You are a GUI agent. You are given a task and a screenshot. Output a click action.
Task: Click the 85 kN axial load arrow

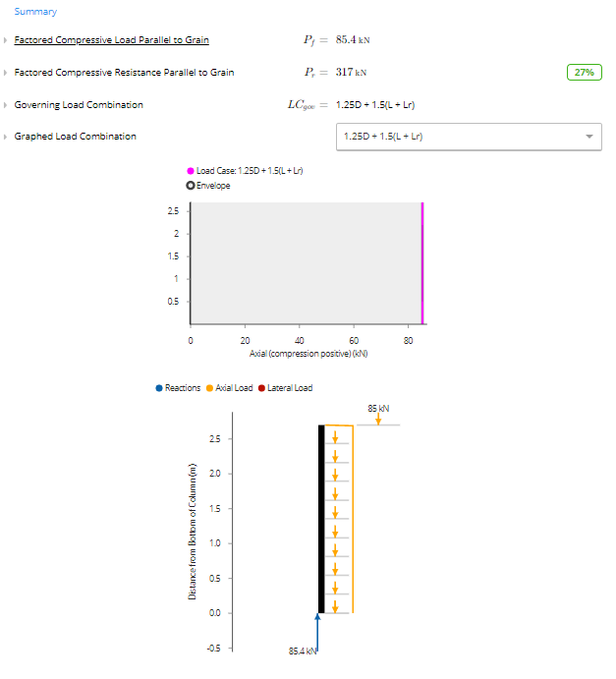pos(378,419)
